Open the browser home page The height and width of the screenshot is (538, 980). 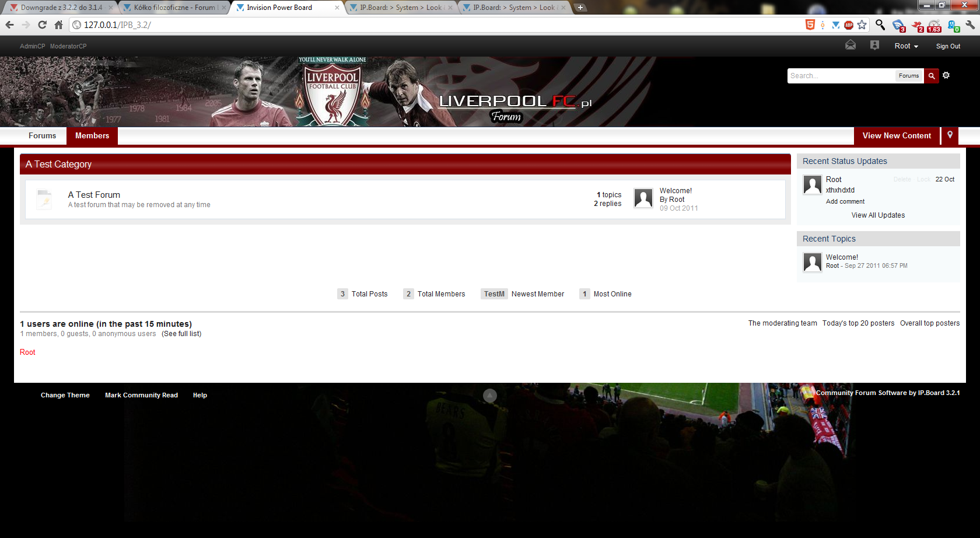coord(58,25)
